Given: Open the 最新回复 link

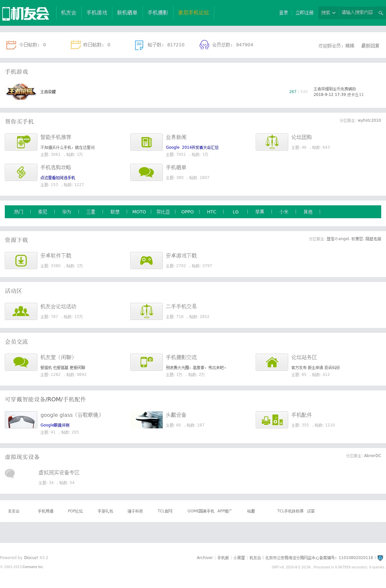Looking at the screenshot, I should pos(370,46).
